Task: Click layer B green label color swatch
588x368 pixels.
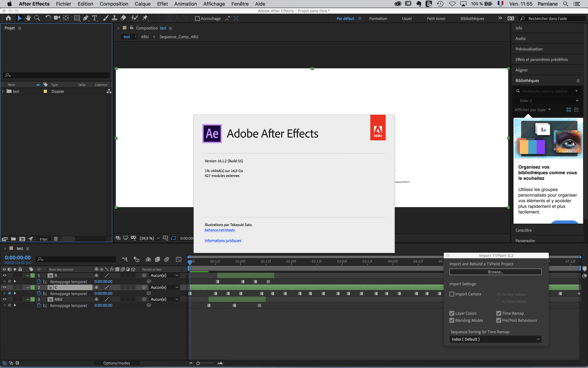Action: (32, 275)
